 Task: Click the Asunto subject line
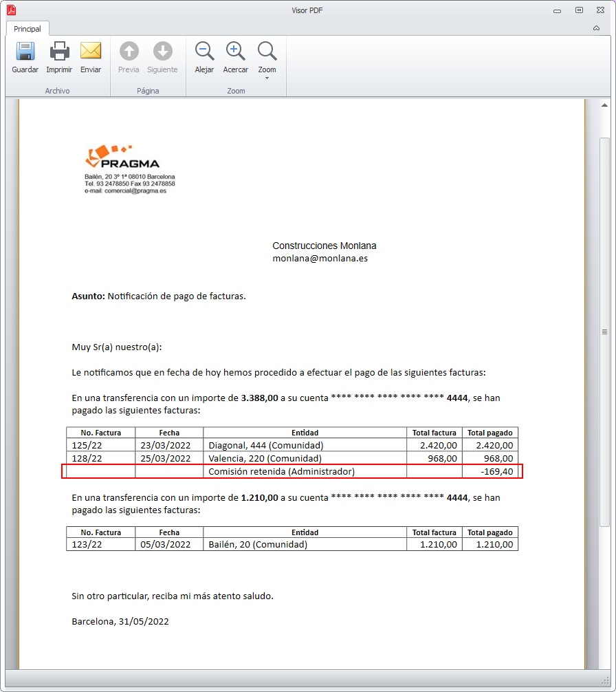click(x=159, y=296)
